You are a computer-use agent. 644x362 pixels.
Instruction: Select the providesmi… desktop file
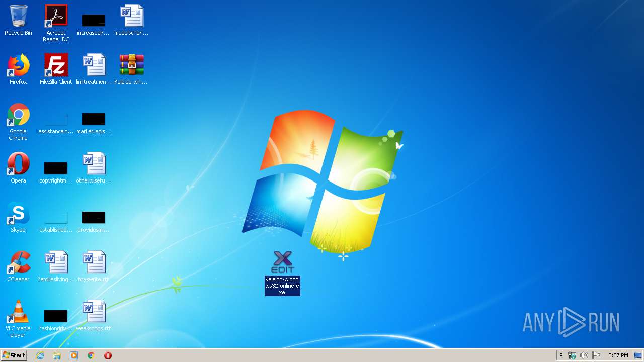(x=94, y=222)
